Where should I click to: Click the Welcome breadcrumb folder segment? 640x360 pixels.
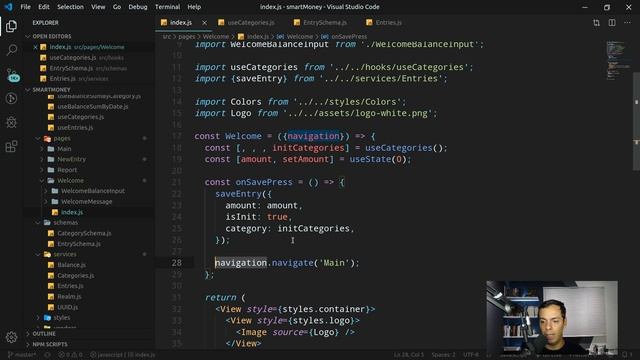[x=216, y=37]
